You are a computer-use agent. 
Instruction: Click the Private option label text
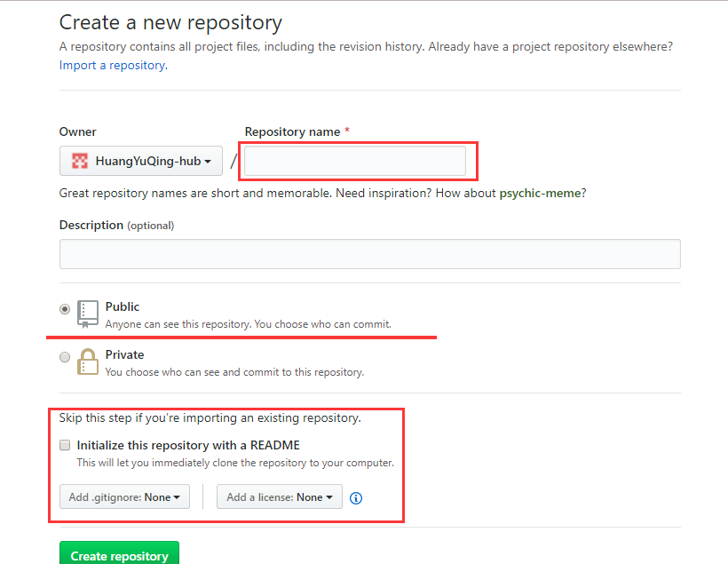tap(123, 353)
